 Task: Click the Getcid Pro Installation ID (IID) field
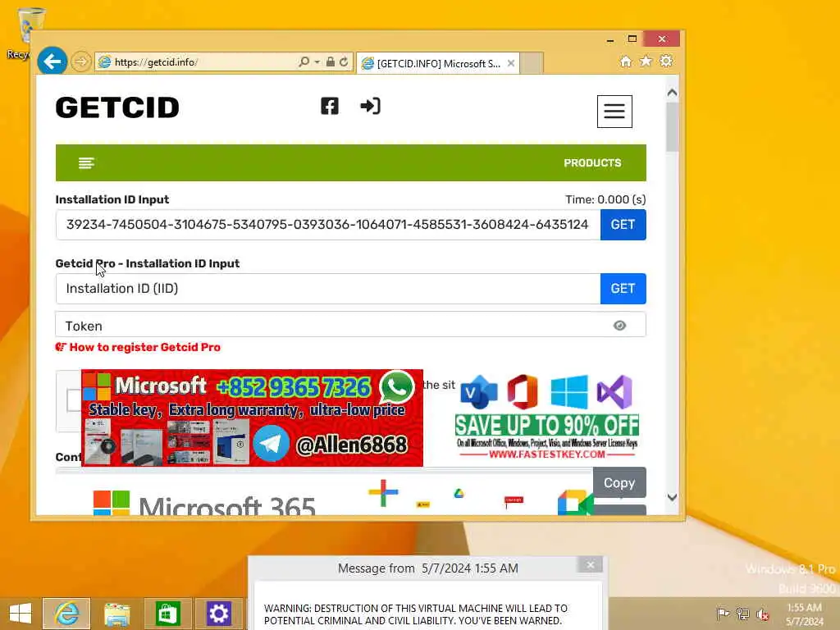coord(328,289)
